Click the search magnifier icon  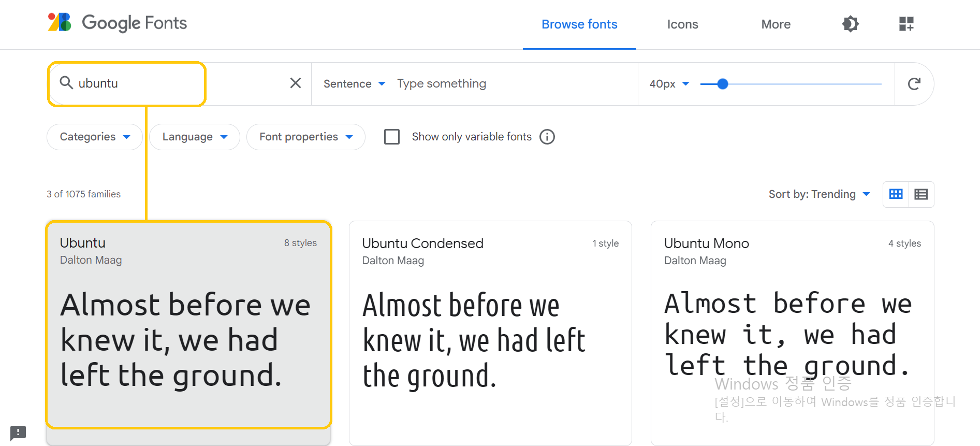(66, 83)
